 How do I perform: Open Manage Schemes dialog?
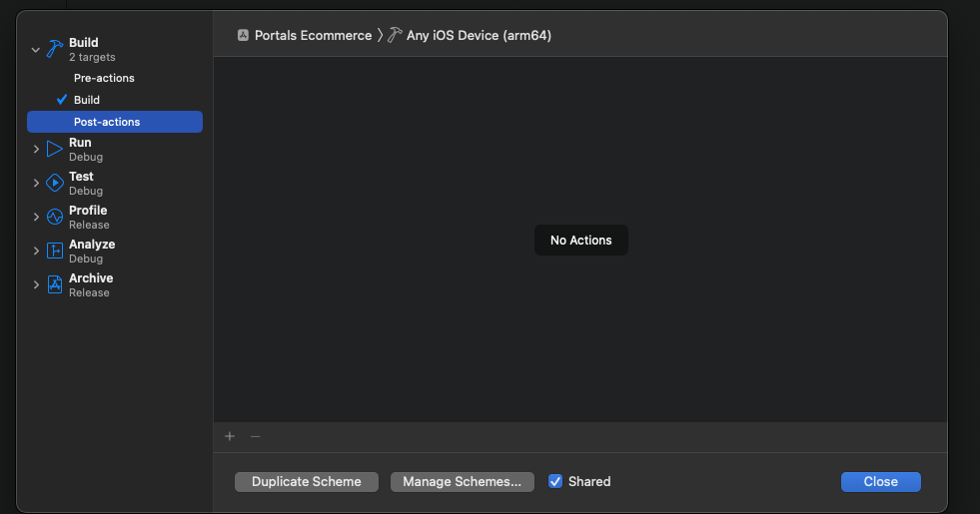click(462, 482)
